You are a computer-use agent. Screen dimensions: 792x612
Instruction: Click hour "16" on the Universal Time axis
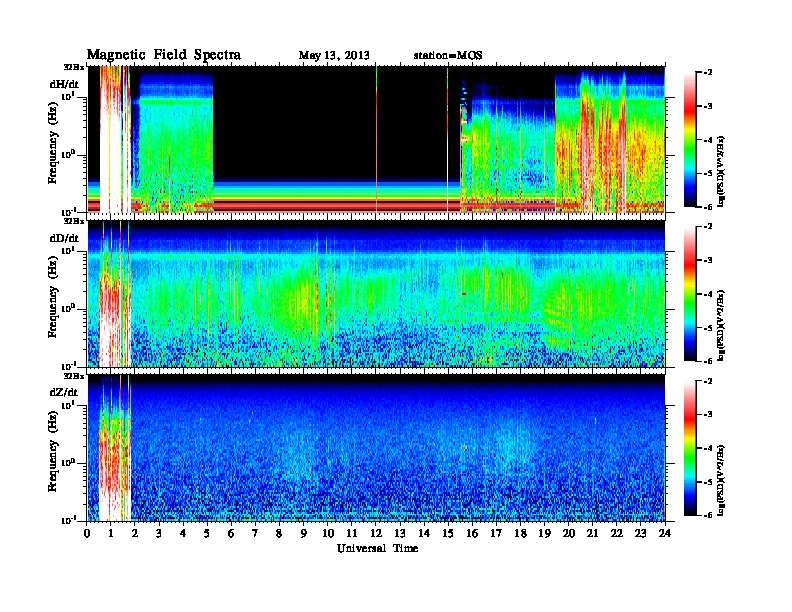(472, 533)
